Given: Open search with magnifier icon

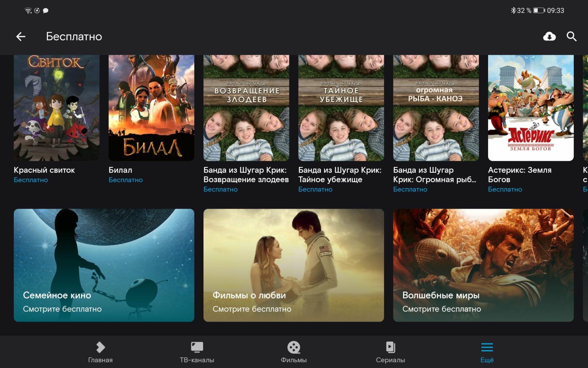Looking at the screenshot, I should click(x=571, y=37).
